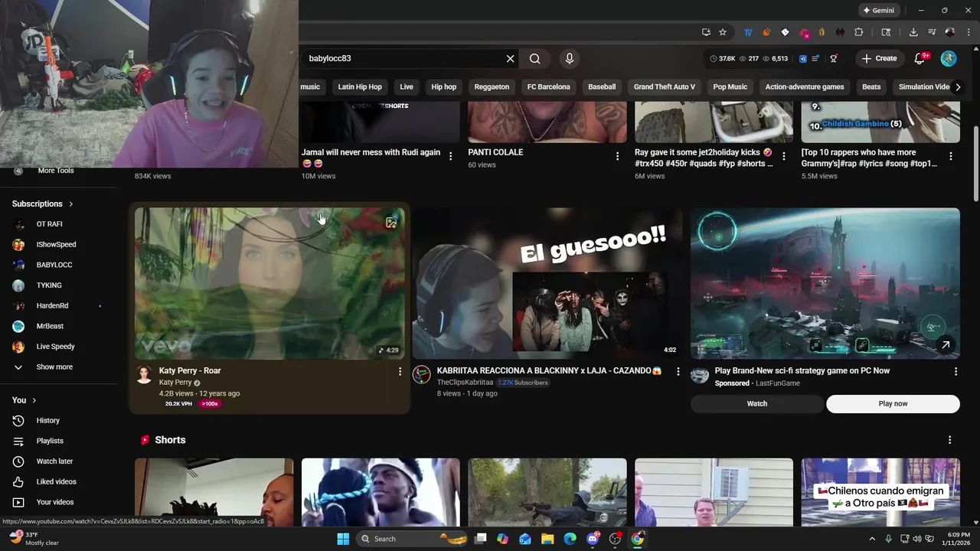Click the blue extension icon beside stats

click(x=802, y=58)
